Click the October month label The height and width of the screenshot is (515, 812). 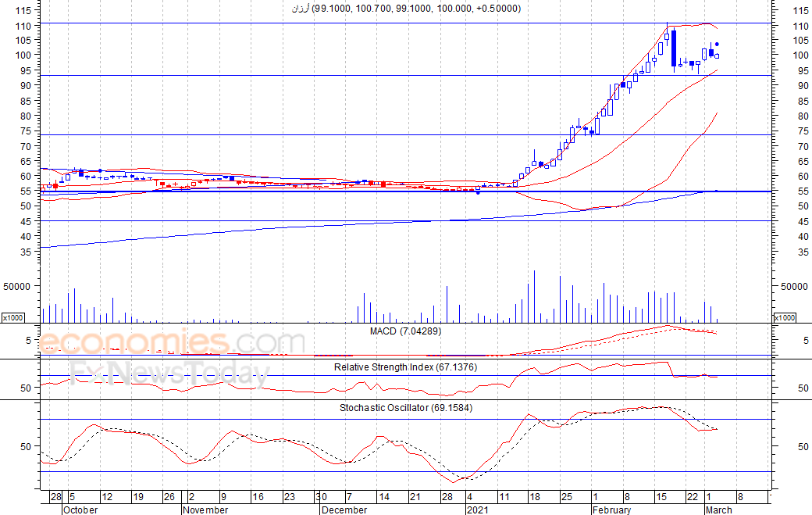click(x=80, y=510)
